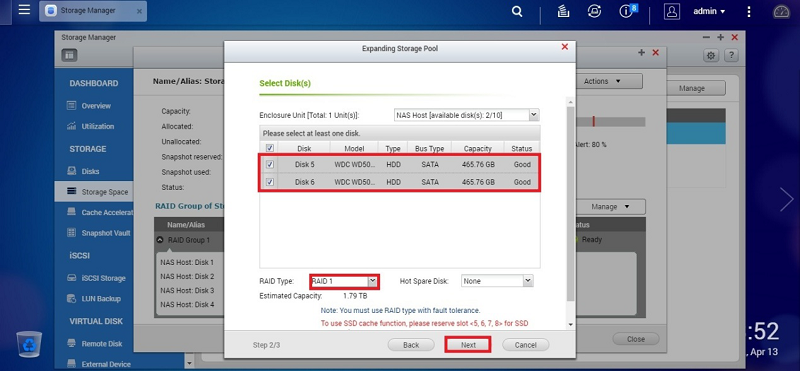Open Storage Manager help question icon

[x=731, y=56]
